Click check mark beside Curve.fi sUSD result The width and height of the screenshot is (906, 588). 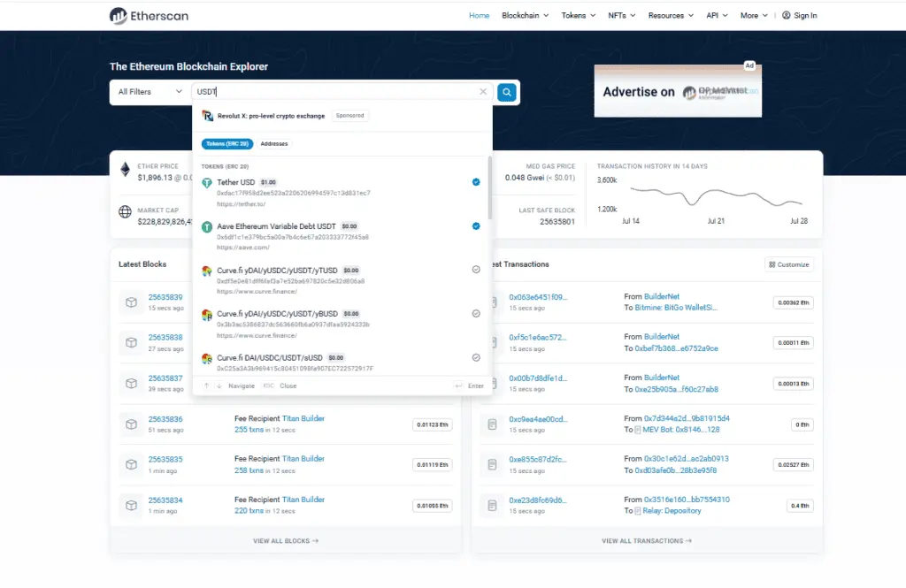pos(476,357)
